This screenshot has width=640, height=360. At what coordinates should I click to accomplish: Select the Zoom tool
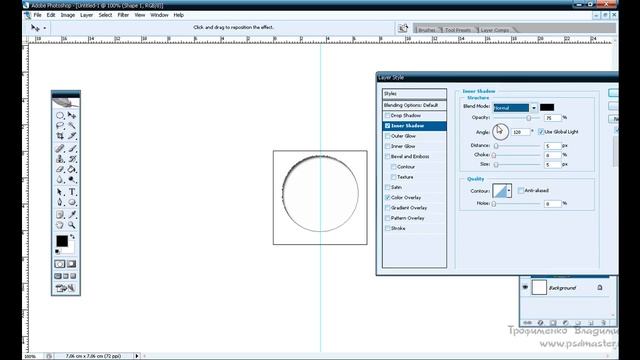tap(72, 225)
